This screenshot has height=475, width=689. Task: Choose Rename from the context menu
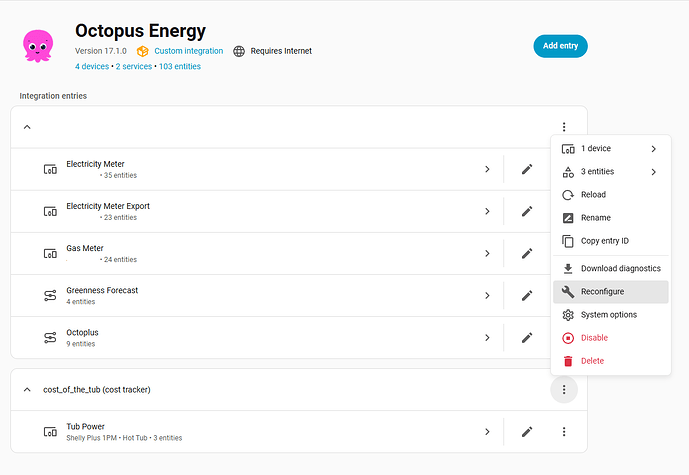click(x=611, y=218)
